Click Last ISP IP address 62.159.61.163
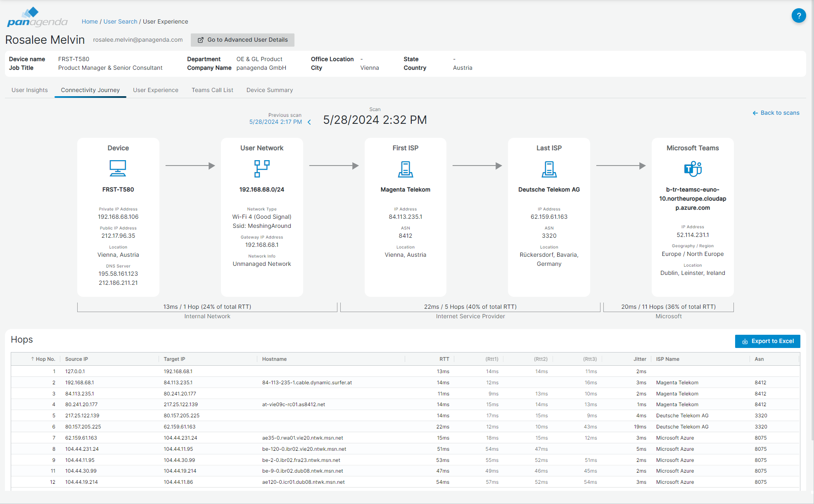814x504 pixels. [549, 217]
